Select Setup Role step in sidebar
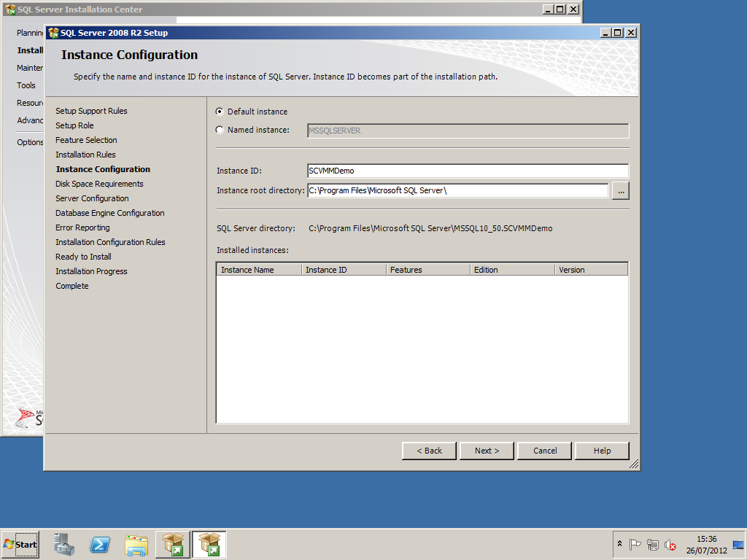This screenshot has height=560, width=747. pyautogui.click(x=74, y=125)
